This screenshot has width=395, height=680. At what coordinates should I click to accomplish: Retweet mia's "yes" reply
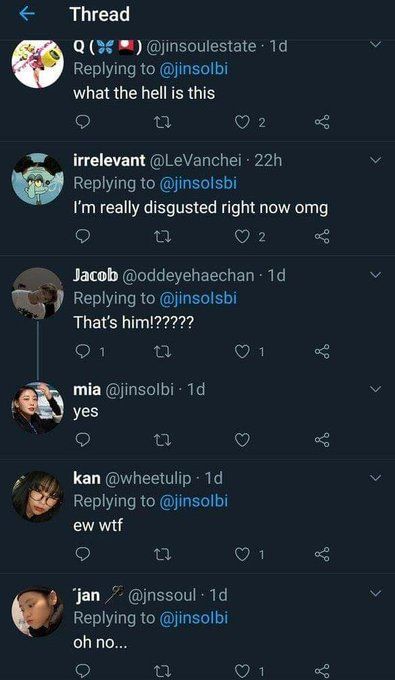click(163, 440)
